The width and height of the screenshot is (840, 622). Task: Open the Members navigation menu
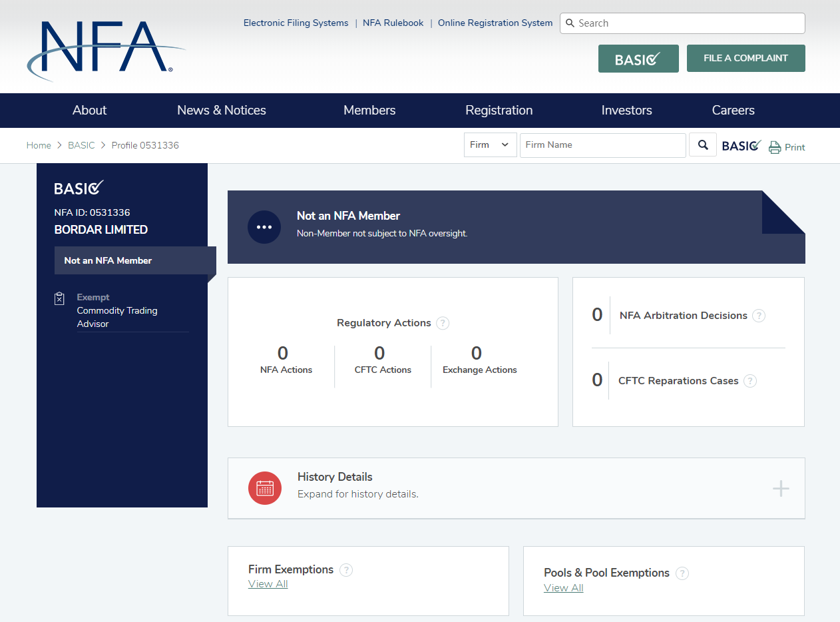click(x=369, y=111)
